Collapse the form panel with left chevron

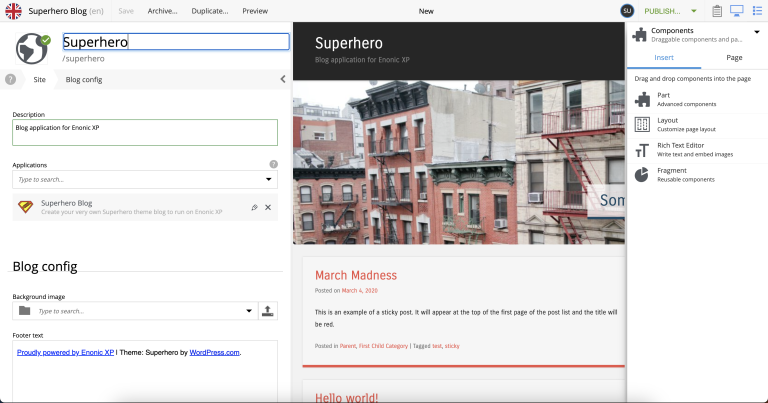pyautogui.click(x=282, y=79)
